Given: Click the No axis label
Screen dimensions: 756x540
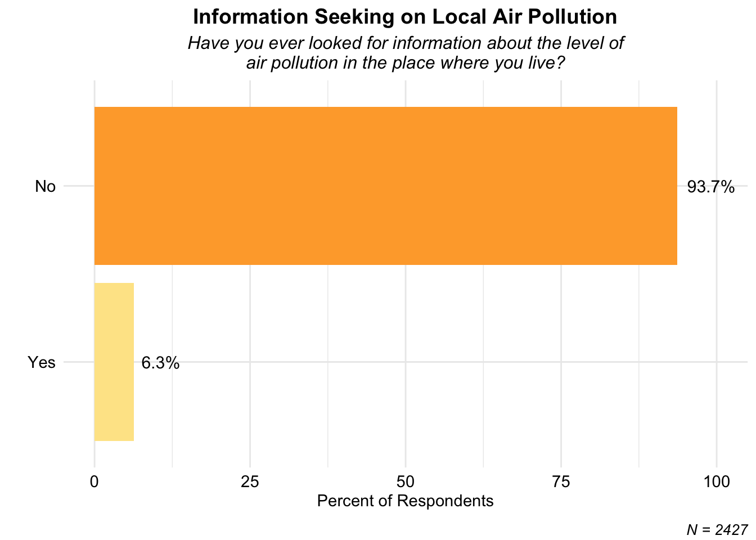Looking at the screenshot, I should (x=46, y=186).
